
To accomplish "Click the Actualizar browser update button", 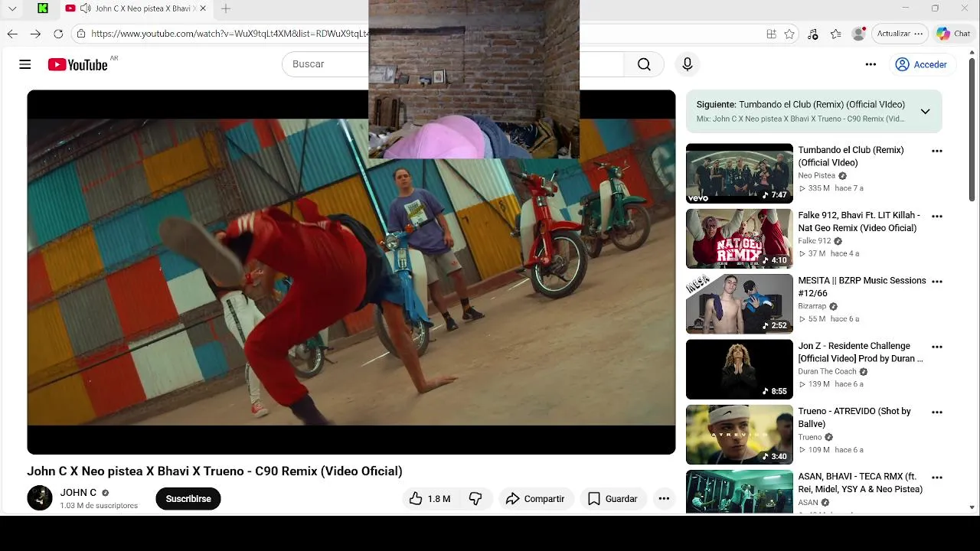I will pos(900,34).
